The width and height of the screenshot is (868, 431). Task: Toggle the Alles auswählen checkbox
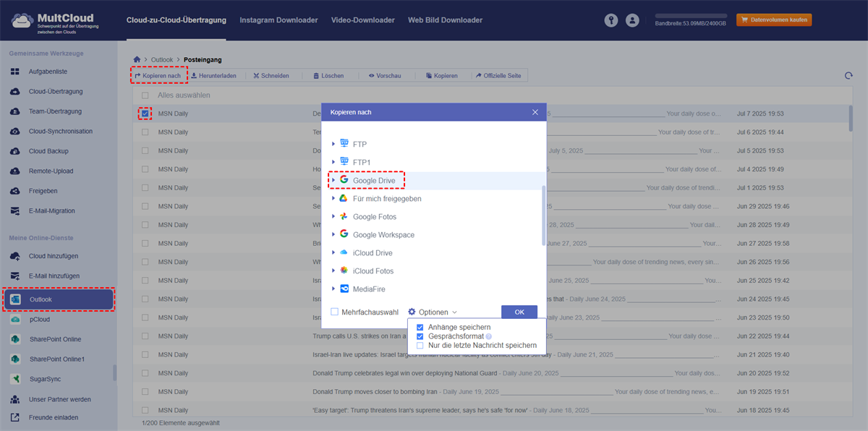click(x=145, y=95)
